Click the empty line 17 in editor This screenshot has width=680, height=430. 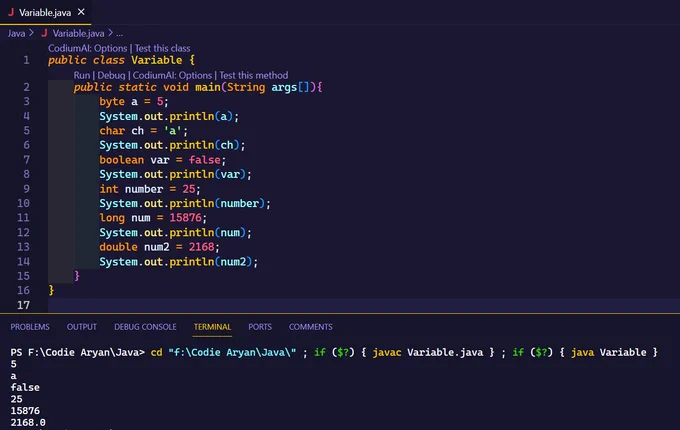click(363, 305)
